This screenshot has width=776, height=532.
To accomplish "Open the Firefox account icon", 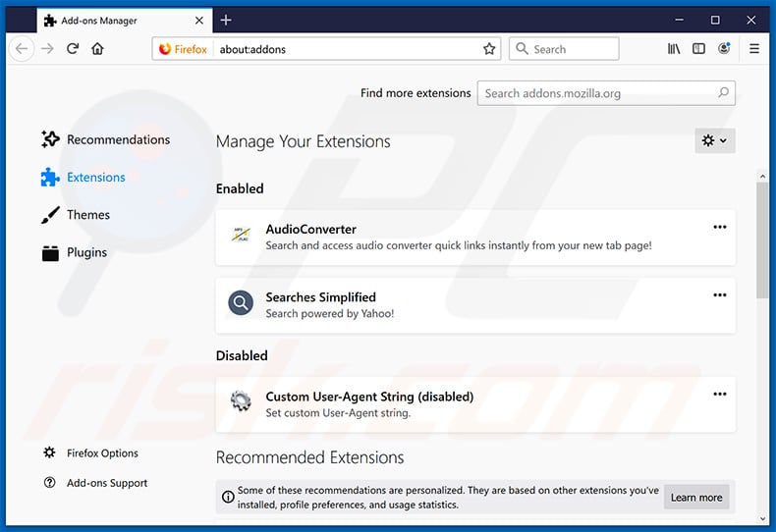I will 725,49.
